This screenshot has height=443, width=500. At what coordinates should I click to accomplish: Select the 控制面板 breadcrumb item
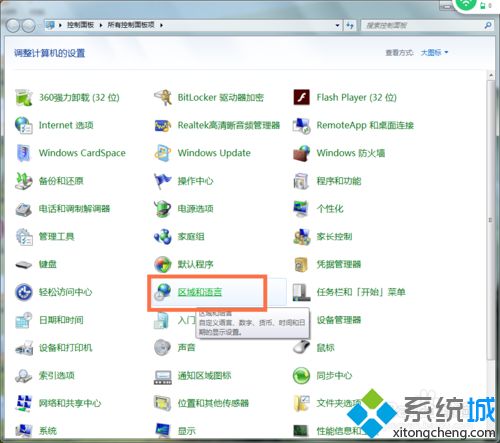pyautogui.click(x=80, y=25)
